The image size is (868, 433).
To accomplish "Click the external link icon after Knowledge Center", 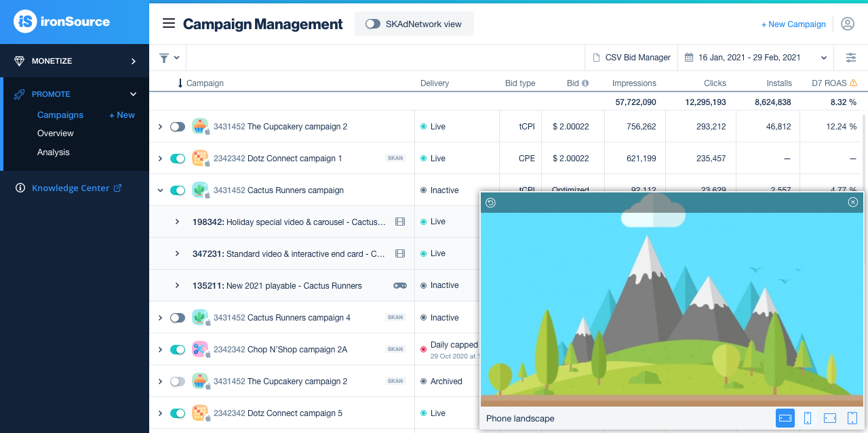I will click(x=118, y=188).
